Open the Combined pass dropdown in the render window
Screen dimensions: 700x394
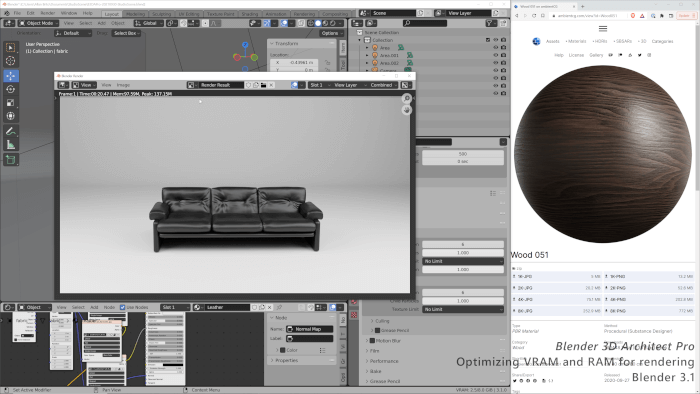click(x=383, y=85)
